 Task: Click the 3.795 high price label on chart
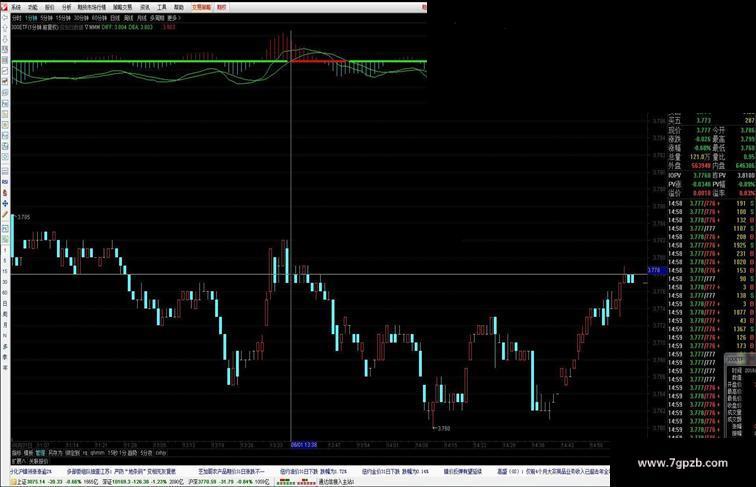pos(23,217)
